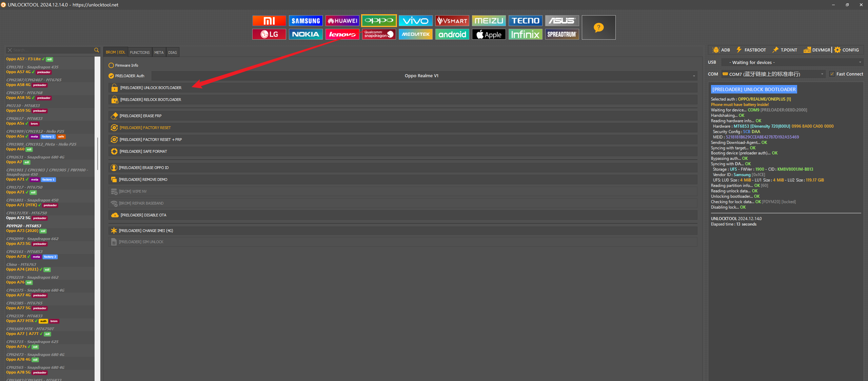Choose the Qualcomm Snapdragon brand logo
The width and height of the screenshot is (868, 381).
379,34
